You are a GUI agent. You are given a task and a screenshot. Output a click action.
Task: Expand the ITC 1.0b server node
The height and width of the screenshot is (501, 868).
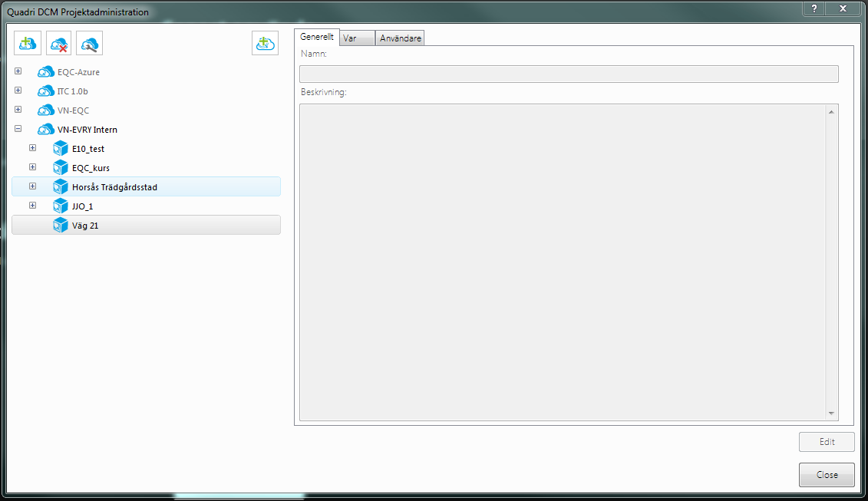(18, 91)
